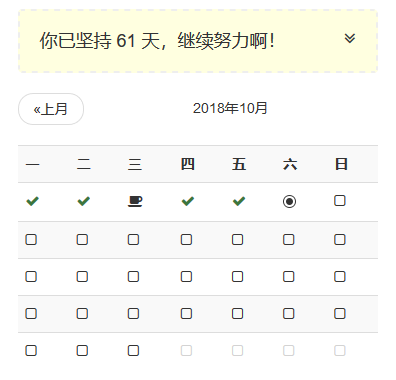Viewport: 396px width, 380px height.
Task: Click the 日 Sunday column header
Action: 341,164
